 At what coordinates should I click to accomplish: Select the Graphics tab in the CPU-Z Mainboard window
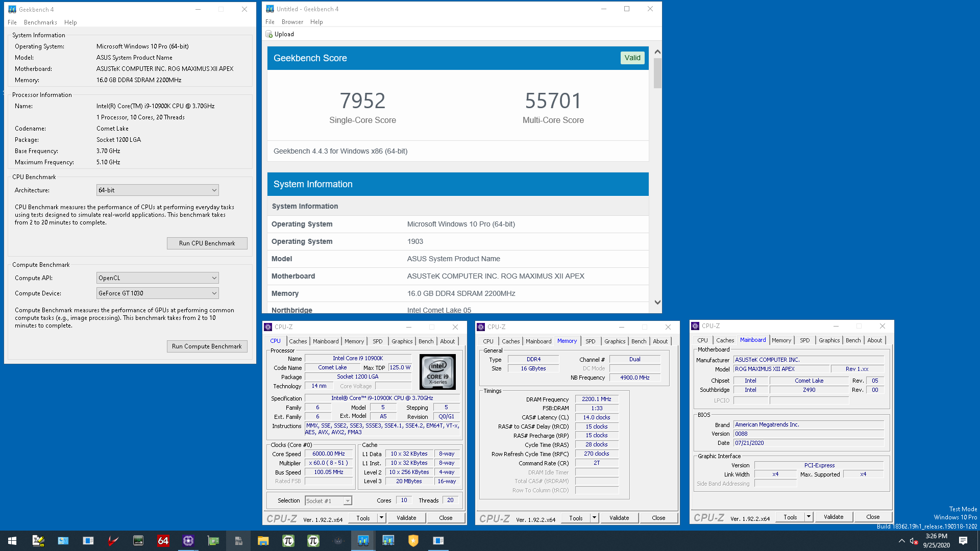click(x=829, y=340)
